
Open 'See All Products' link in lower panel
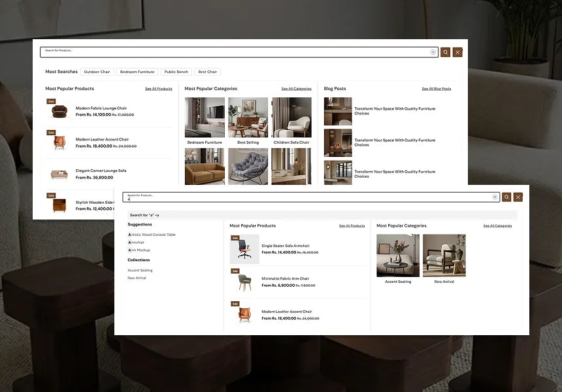(x=352, y=226)
